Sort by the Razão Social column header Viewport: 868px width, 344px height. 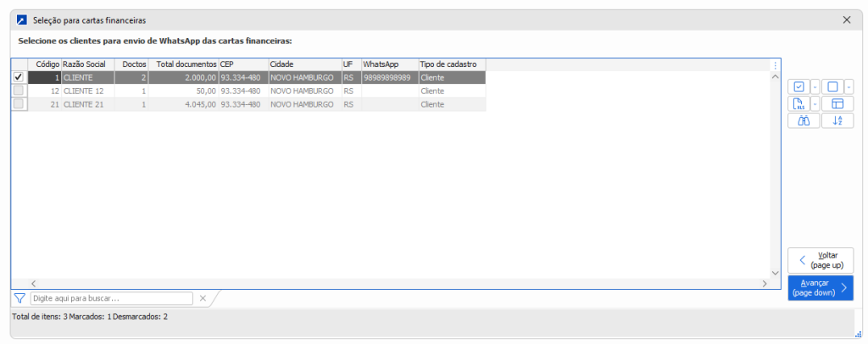point(87,64)
